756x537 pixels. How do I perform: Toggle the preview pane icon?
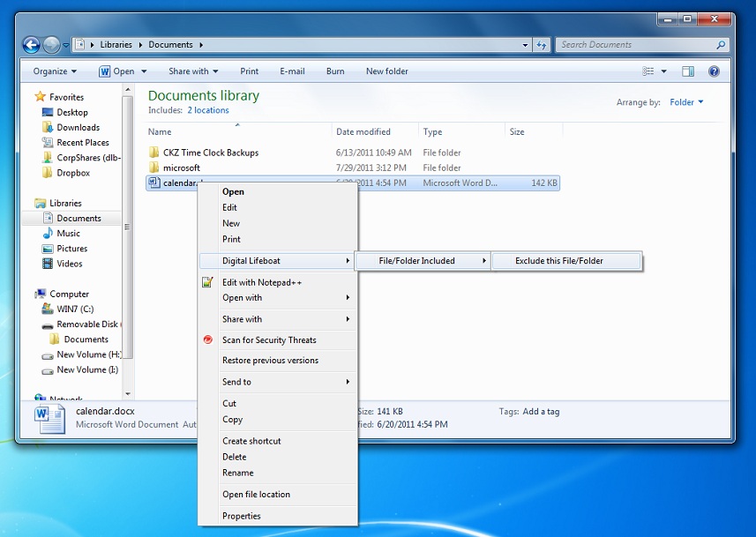click(688, 71)
